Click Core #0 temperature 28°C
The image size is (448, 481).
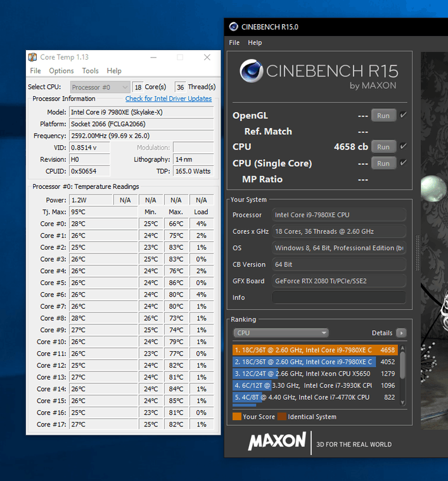point(103,224)
